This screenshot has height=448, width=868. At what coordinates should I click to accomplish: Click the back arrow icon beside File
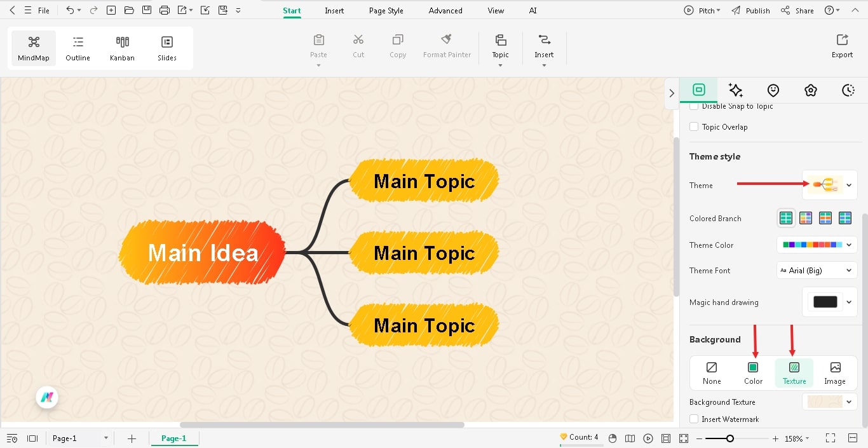coord(12,10)
